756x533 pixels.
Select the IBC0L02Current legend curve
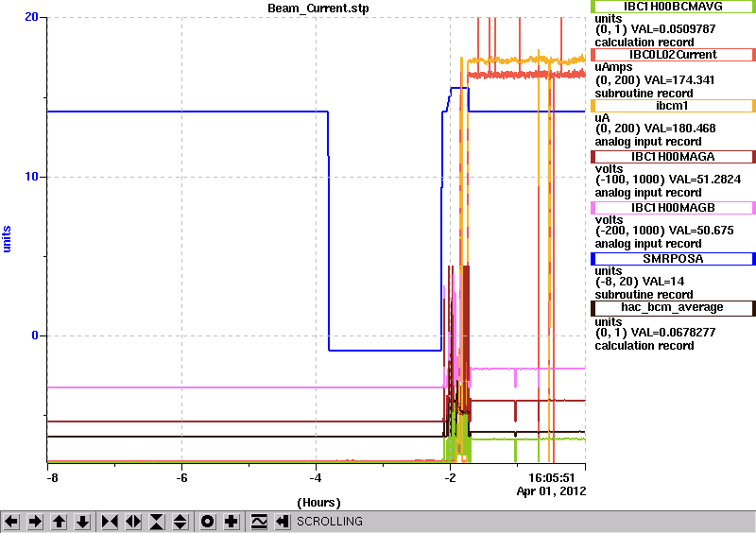coord(673,55)
